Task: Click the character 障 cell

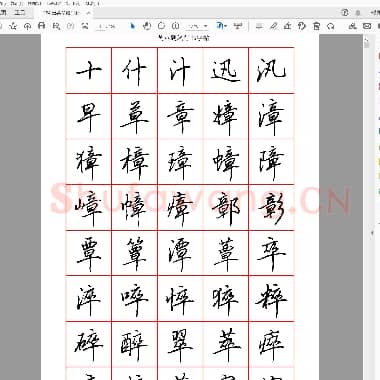Action: point(271,162)
